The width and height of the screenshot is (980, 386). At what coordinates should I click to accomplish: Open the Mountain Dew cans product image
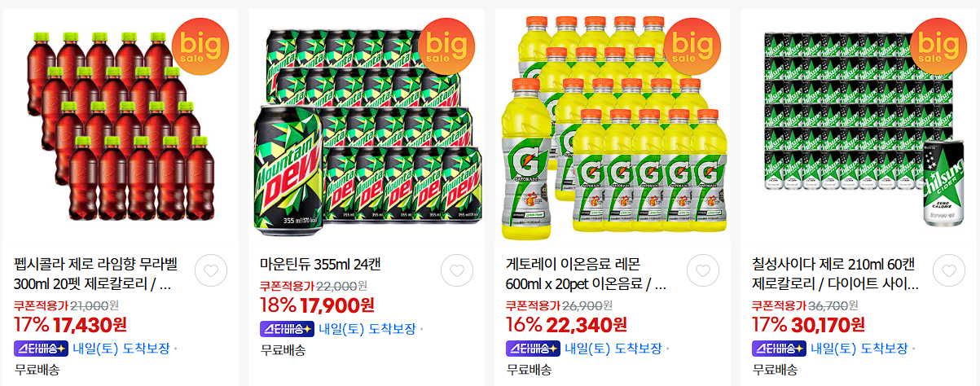point(367,126)
